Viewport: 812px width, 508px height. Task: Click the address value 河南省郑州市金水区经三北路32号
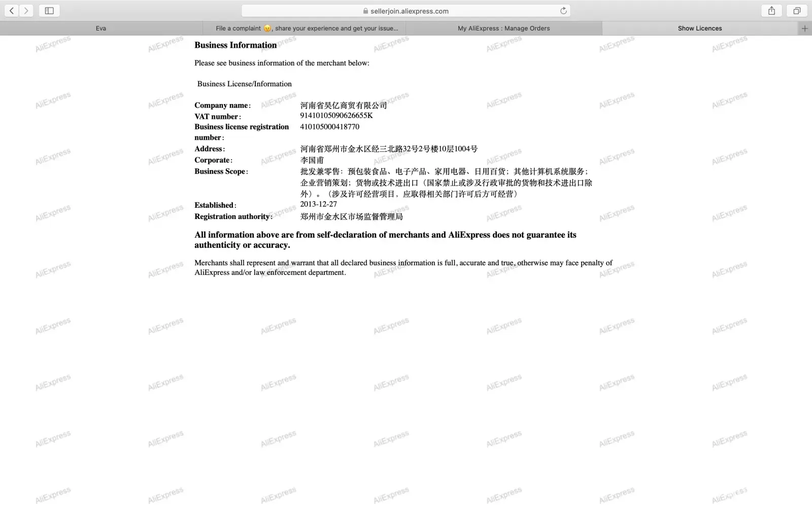click(x=389, y=149)
